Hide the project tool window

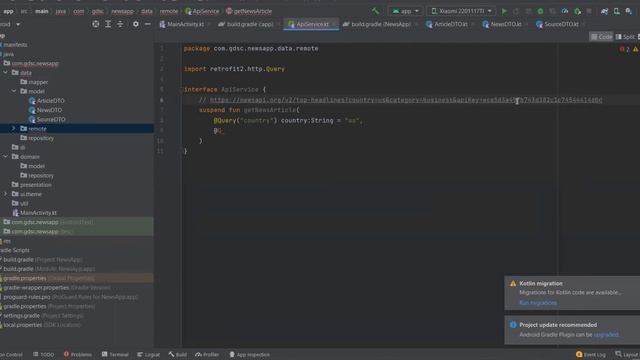pos(148,24)
